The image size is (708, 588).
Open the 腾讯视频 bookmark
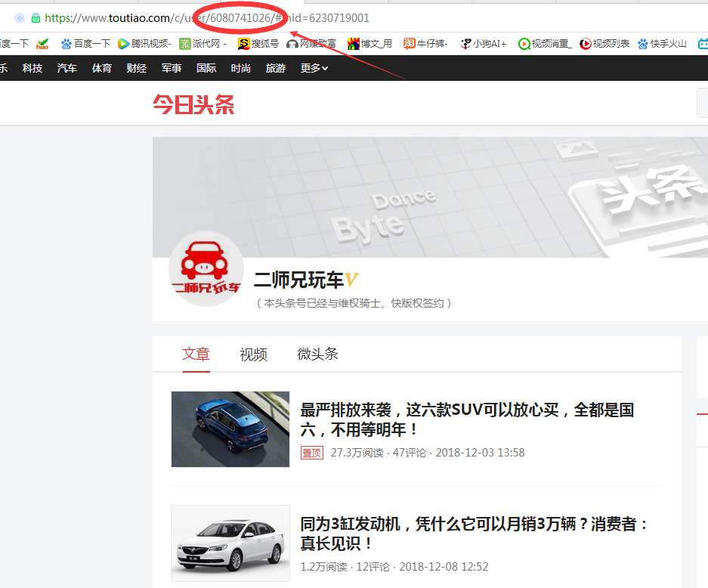coord(144,44)
